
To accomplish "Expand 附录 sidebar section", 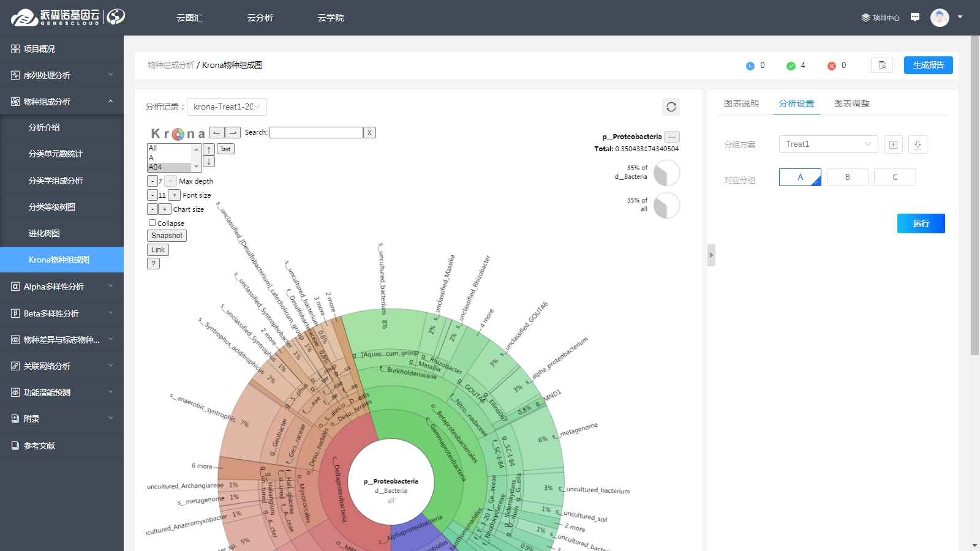I will click(x=62, y=419).
